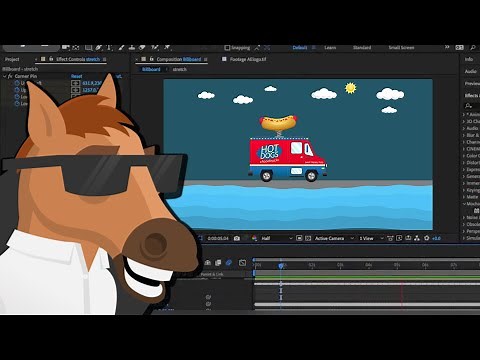Toggle the timeline shy layers icon
This screenshot has width=480, height=360.
coord(208,263)
